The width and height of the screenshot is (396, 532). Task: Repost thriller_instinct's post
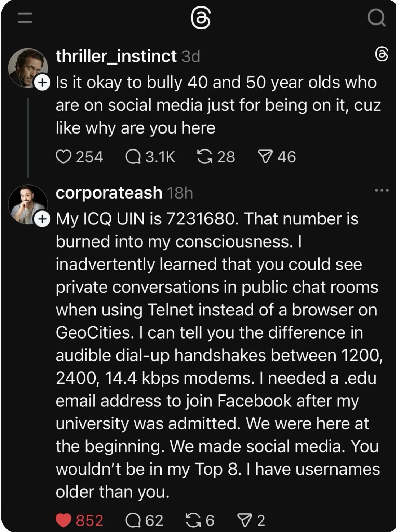pos(204,157)
